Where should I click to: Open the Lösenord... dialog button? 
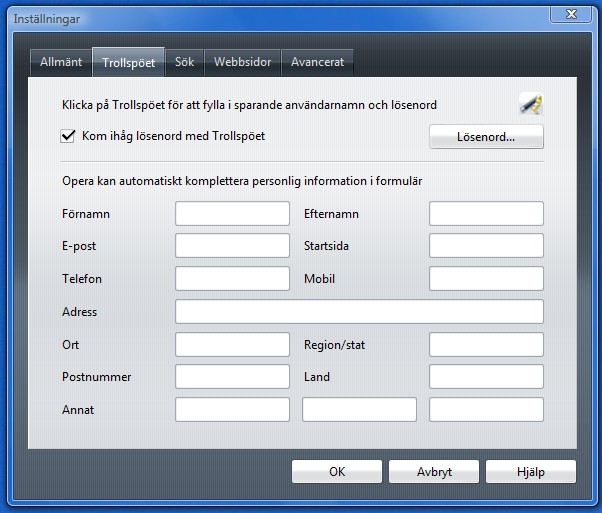click(x=486, y=137)
